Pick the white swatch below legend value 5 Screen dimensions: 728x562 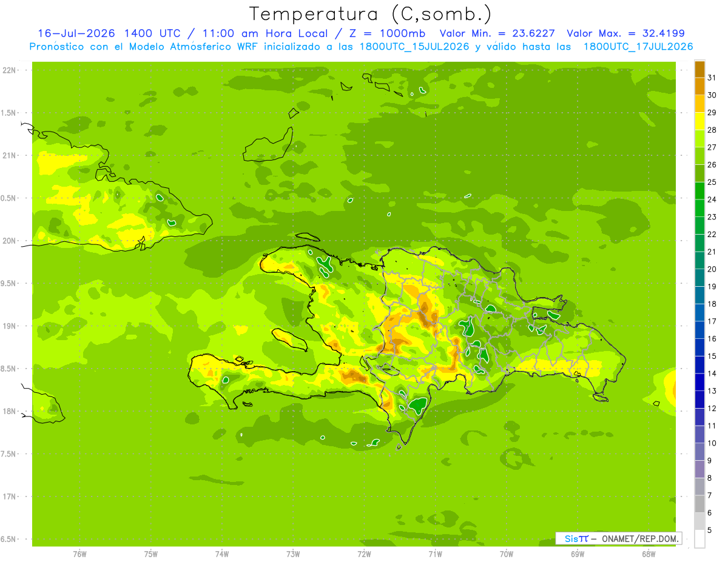pyautogui.click(x=699, y=539)
